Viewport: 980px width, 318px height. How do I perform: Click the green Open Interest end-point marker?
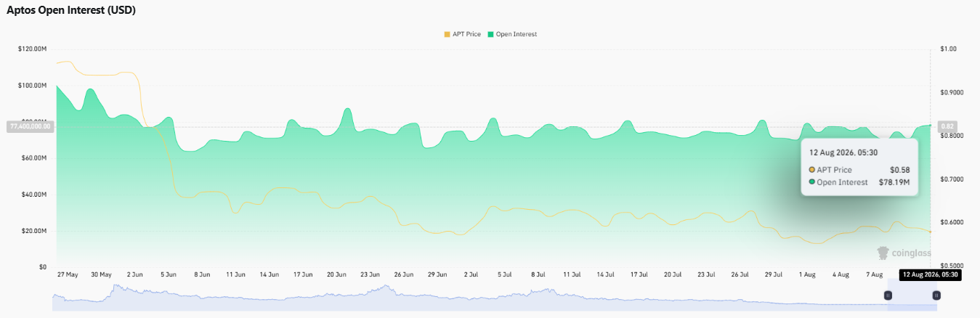point(930,126)
